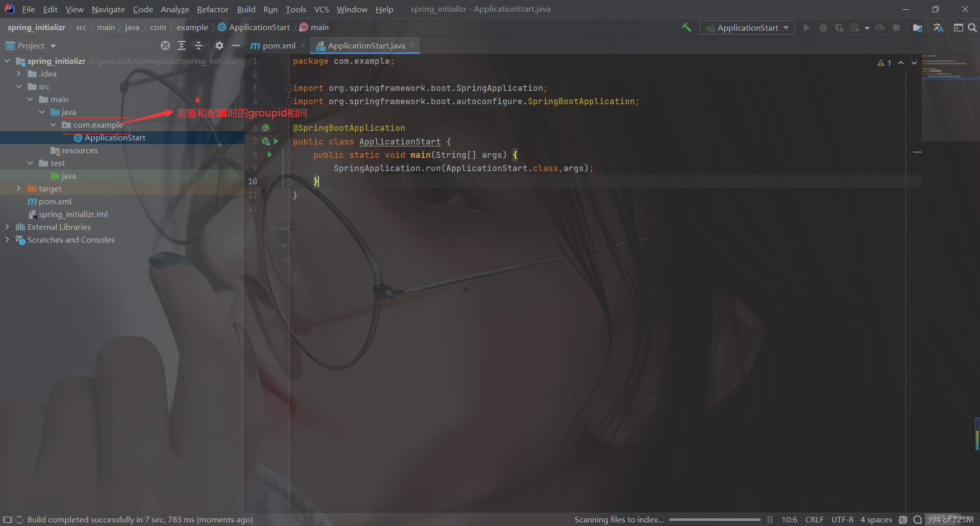Click the Translate icon in toolbar

click(x=938, y=28)
